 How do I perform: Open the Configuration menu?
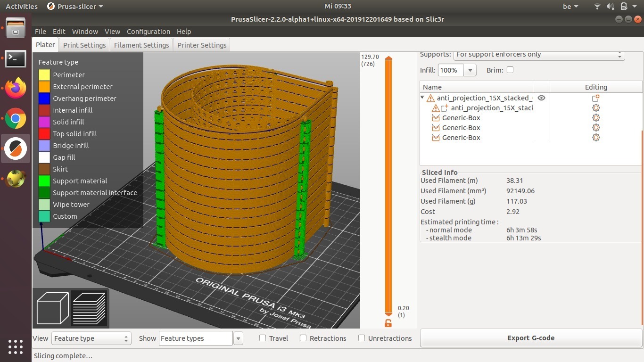[x=149, y=32]
